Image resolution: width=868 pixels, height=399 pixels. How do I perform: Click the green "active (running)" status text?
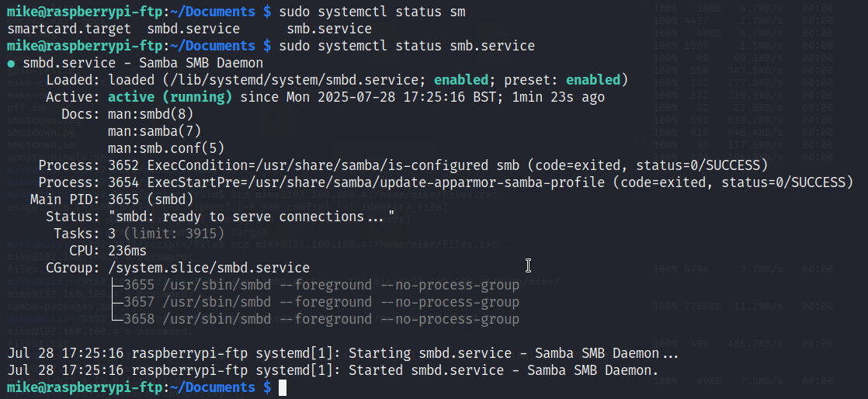[x=170, y=97]
